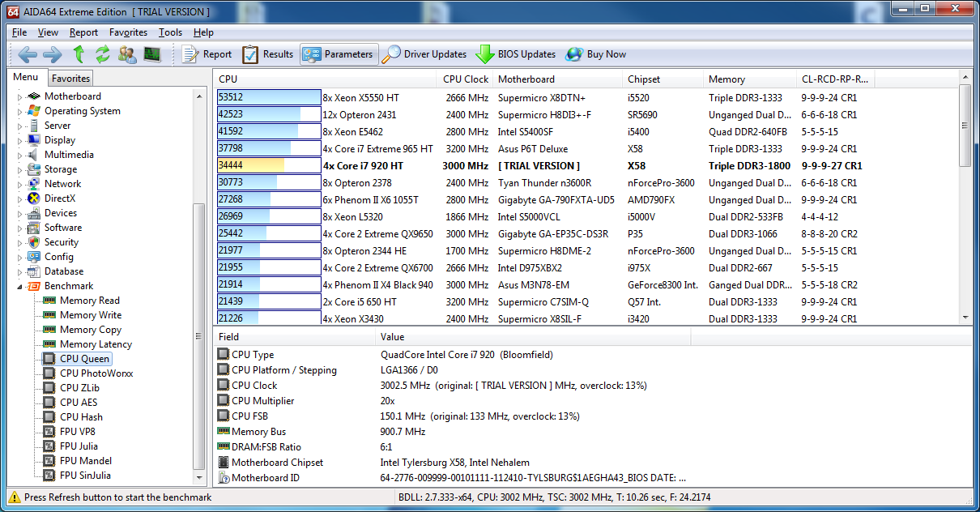
Task: Select the FPU Julia benchmark
Action: (x=78, y=446)
